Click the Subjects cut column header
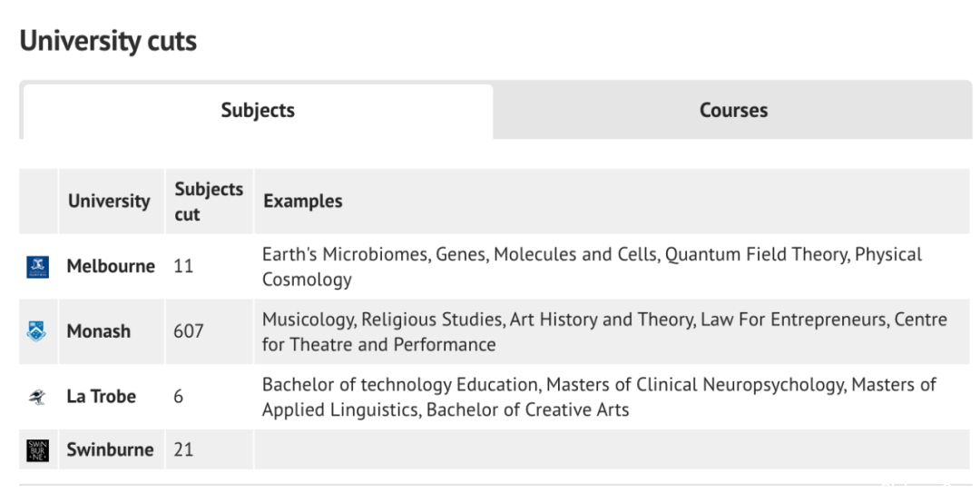 [x=209, y=202]
